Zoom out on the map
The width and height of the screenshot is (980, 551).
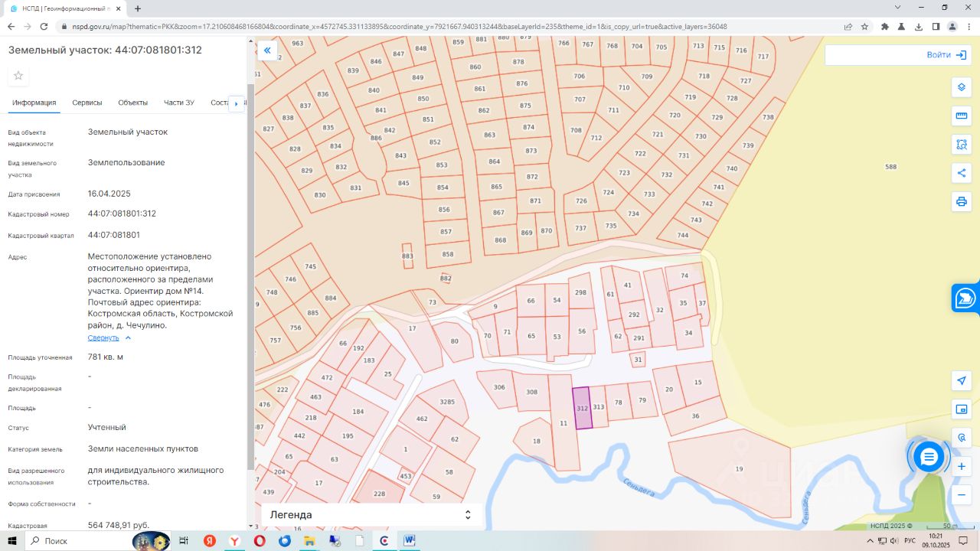point(962,495)
